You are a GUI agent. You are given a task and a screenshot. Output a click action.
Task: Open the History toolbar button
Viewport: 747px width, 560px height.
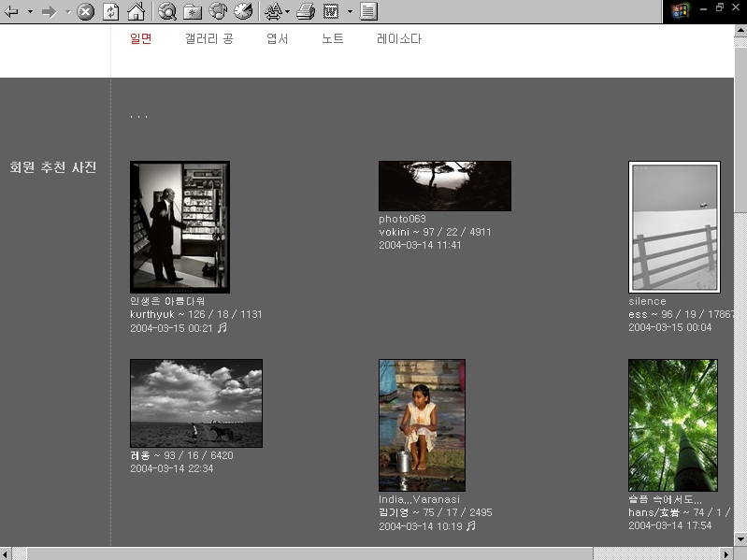coord(243,11)
